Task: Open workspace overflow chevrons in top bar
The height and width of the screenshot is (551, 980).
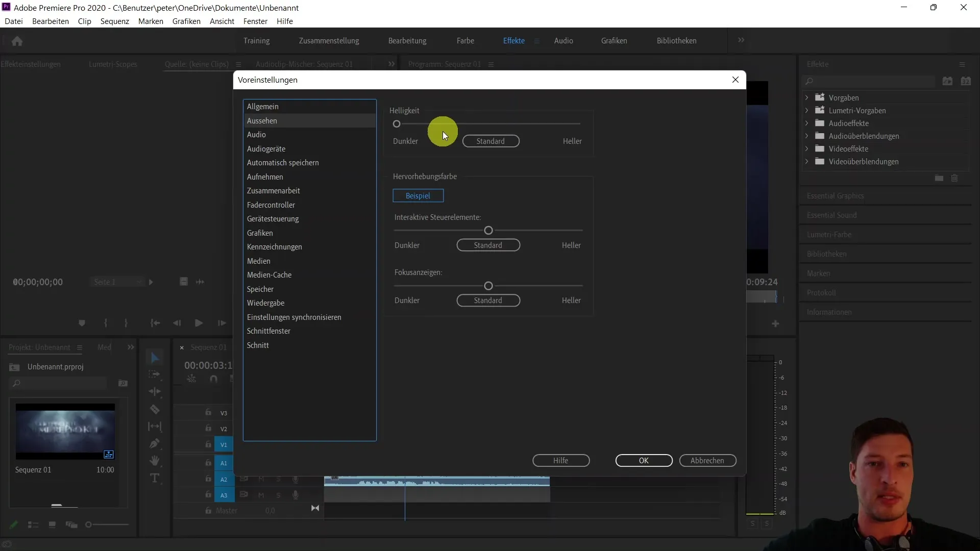Action: click(741, 40)
